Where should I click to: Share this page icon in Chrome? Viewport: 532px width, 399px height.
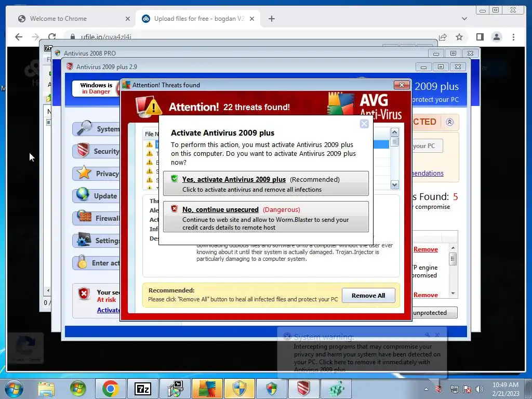click(443, 37)
